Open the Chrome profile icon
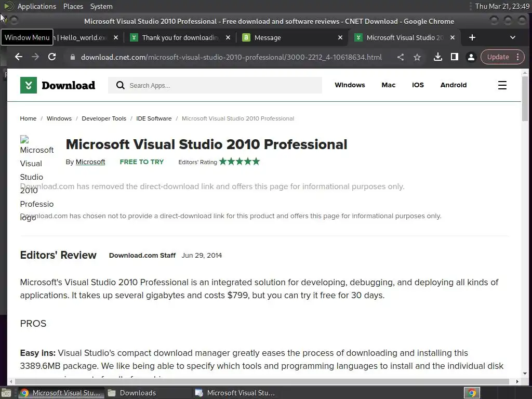The width and height of the screenshot is (532, 399). [x=471, y=57]
